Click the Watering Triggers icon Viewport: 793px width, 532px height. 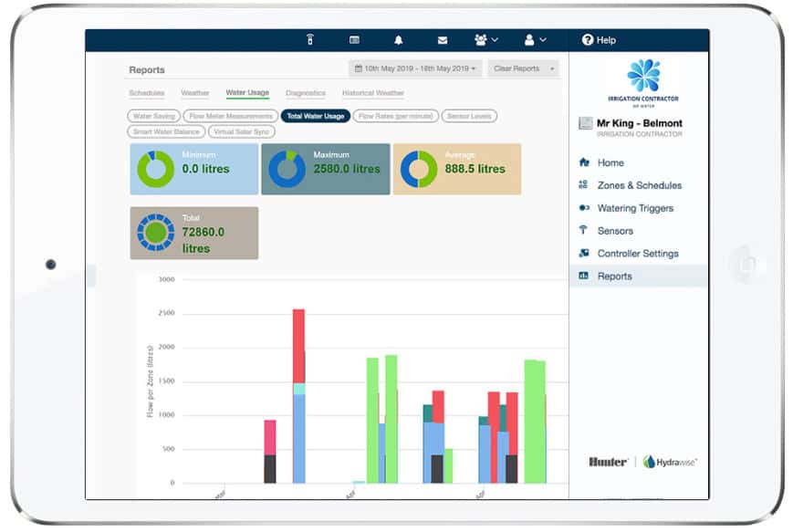[x=584, y=208]
